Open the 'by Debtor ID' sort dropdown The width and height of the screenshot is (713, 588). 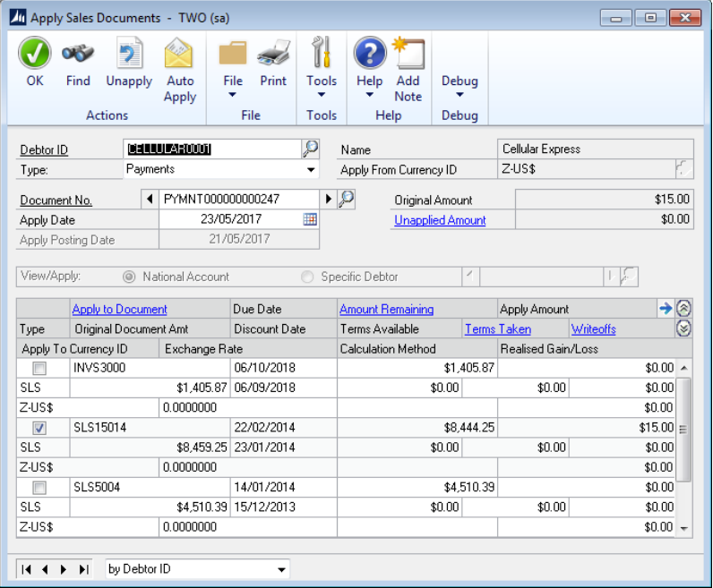click(282, 569)
